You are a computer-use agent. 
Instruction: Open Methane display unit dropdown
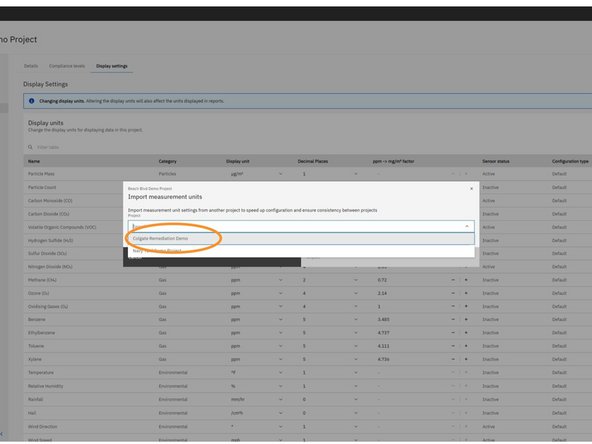[280, 280]
